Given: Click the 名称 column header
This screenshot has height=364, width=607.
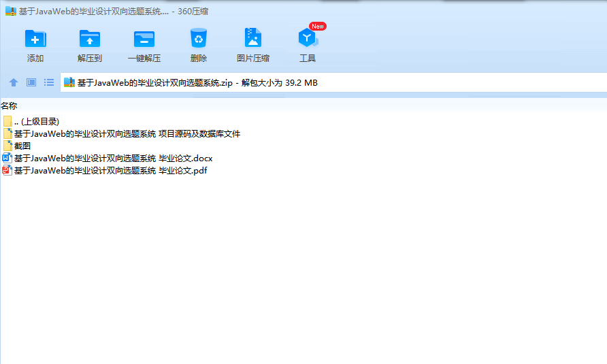Looking at the screenshot, I should point(9,105).
